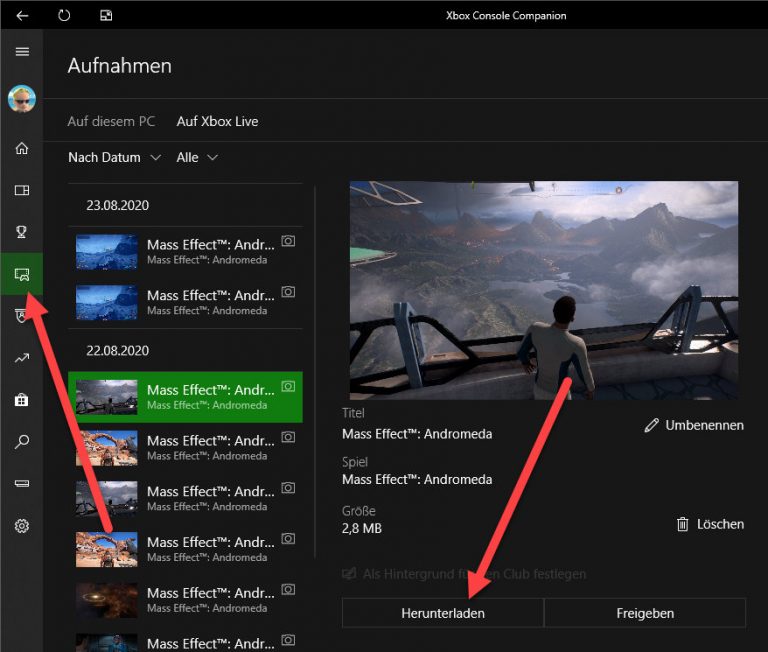Open the hamburger menu

point(22,51)
